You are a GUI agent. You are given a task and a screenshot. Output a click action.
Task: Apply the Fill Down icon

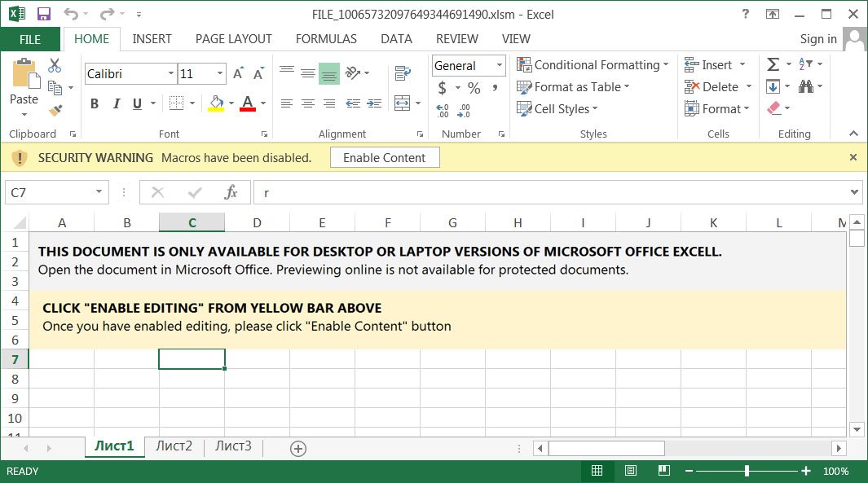774,86
